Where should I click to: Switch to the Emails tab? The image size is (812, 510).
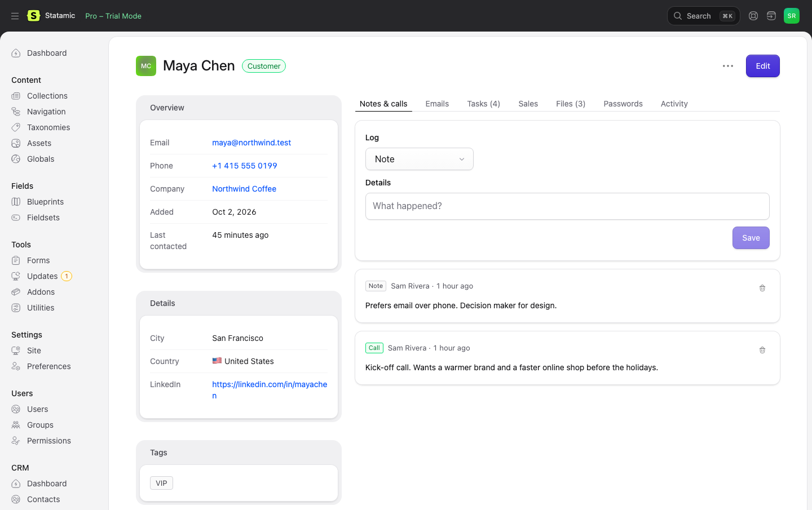pos(437,104)
